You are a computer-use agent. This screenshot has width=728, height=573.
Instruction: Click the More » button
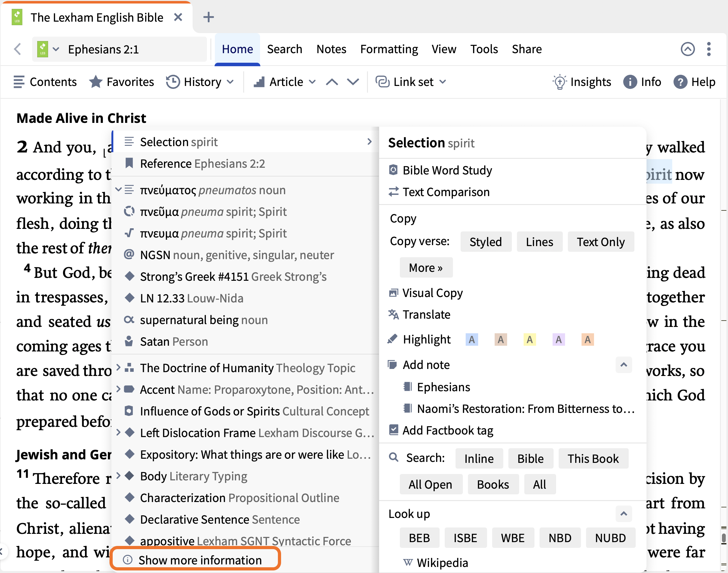coord(426,267)
